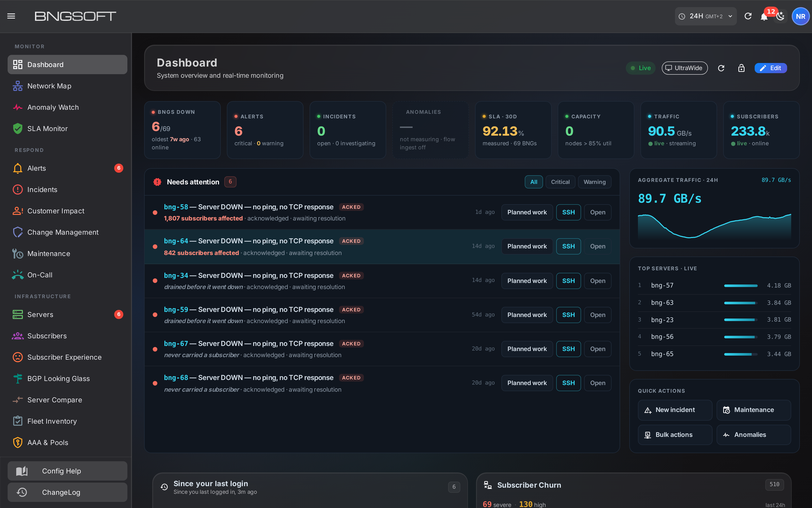Filter by Warning tab
Screen dimensions: 812x508
click(x=594, y=182)
